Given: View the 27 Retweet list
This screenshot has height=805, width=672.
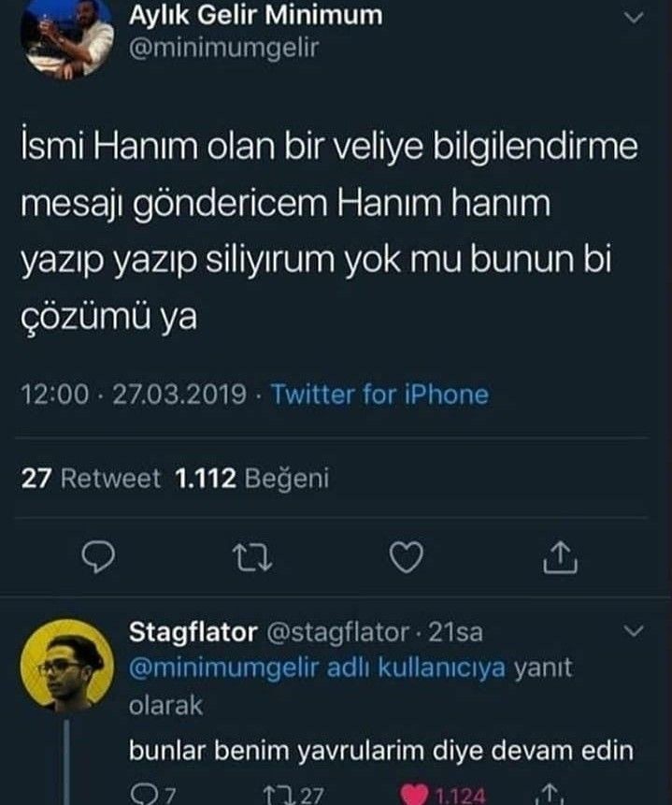Looking at the screenshot, I should [x=91, y=479].
